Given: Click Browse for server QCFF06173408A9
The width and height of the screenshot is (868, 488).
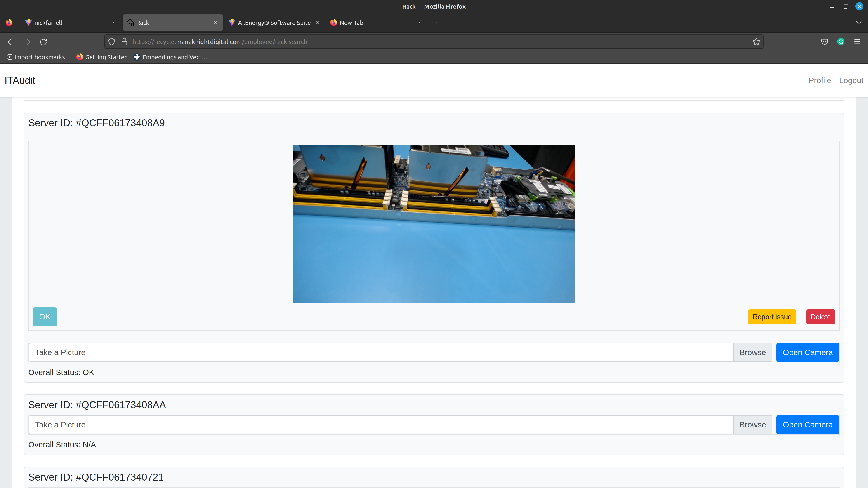Looking at the screenshot, I should pos(752,353).
